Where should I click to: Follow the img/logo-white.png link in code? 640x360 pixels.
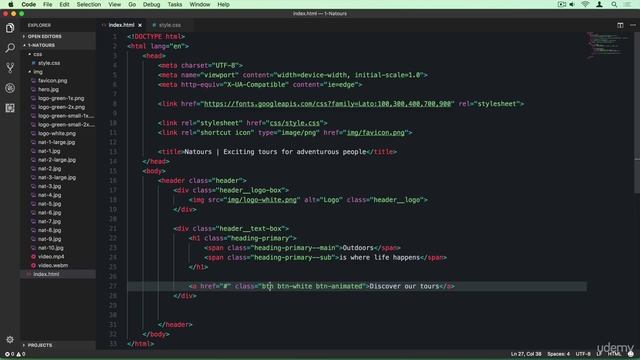tap(262, 200)
